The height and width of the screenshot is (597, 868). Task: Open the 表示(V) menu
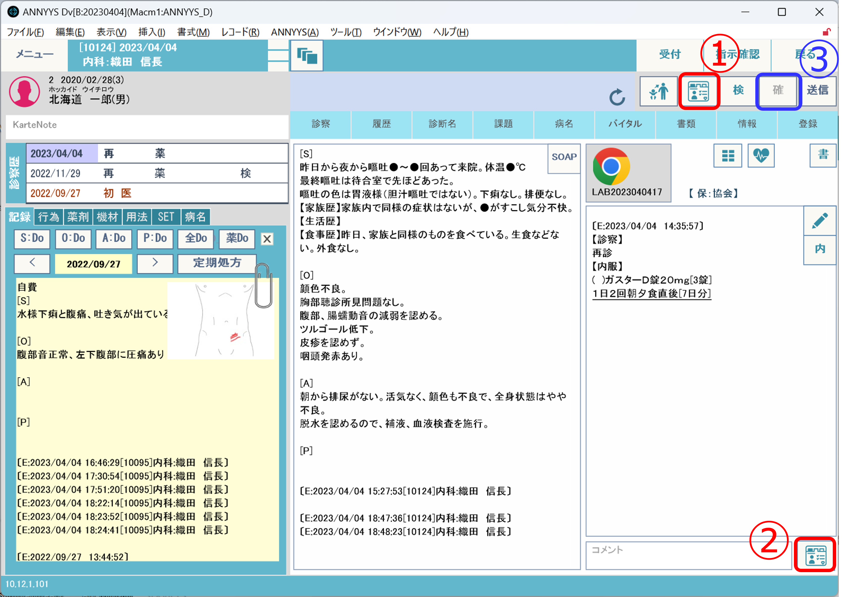[x=111, y=32]
